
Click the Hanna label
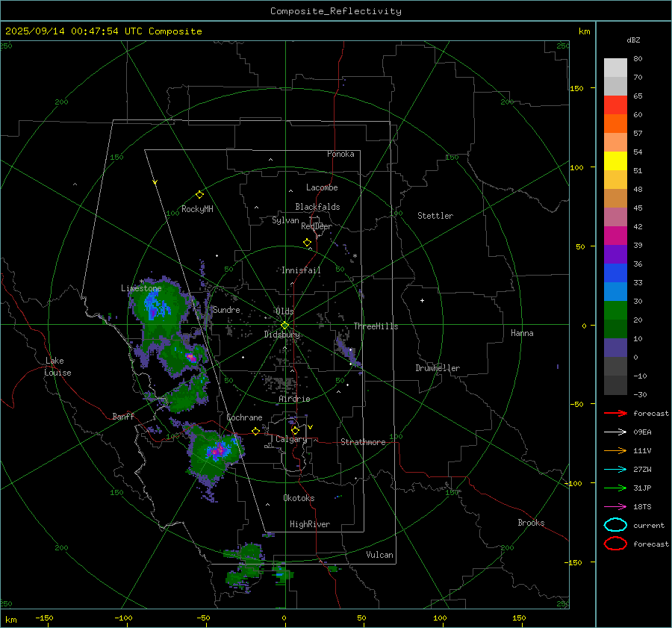click(522, 333)
